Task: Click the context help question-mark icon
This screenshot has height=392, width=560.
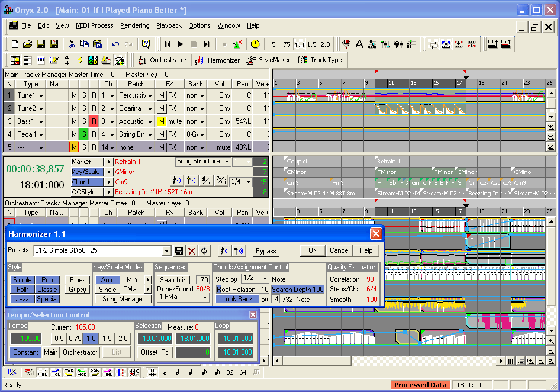Action: (146, 44)
